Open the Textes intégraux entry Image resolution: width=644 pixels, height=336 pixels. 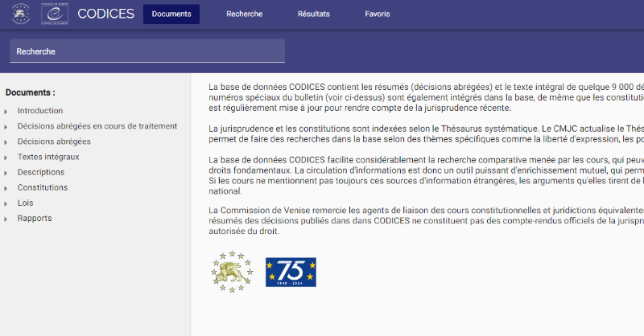click(x=48, y=157)
